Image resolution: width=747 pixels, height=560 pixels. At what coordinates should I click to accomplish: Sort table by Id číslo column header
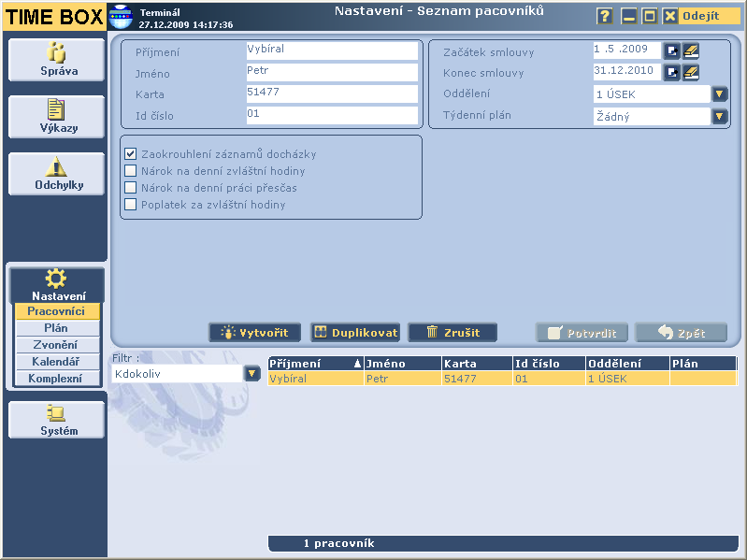tap(550, 364)
